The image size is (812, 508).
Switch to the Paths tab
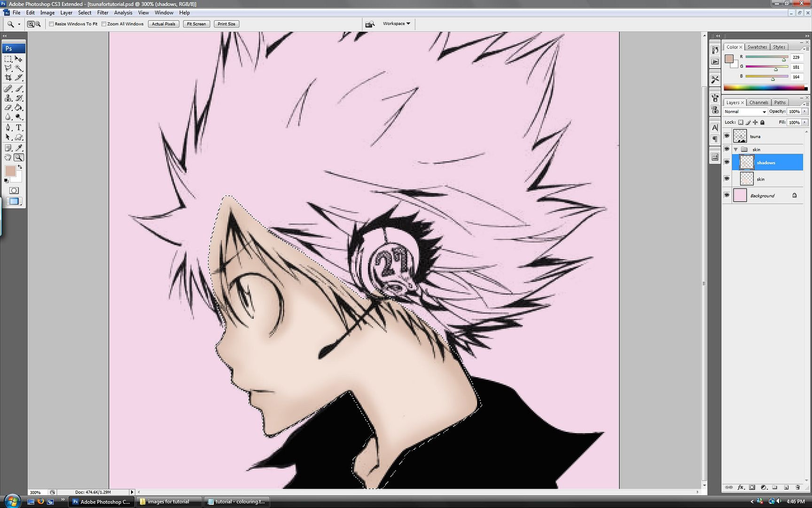[x=780, y=103]
